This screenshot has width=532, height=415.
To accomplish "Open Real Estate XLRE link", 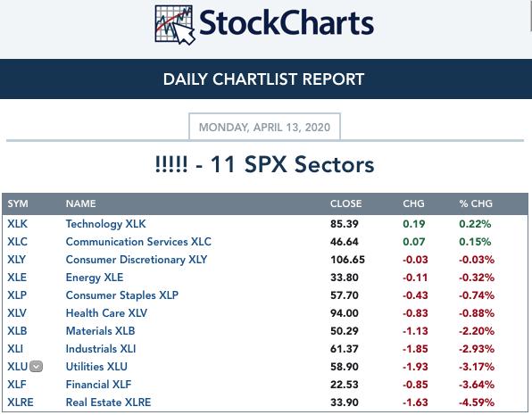I will coord(108,403).
